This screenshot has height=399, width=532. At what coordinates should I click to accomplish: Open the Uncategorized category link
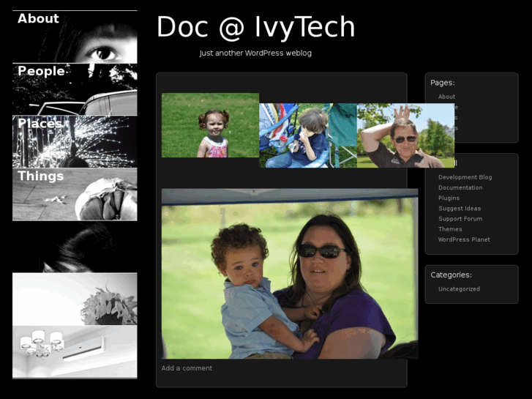coord(459,289)
